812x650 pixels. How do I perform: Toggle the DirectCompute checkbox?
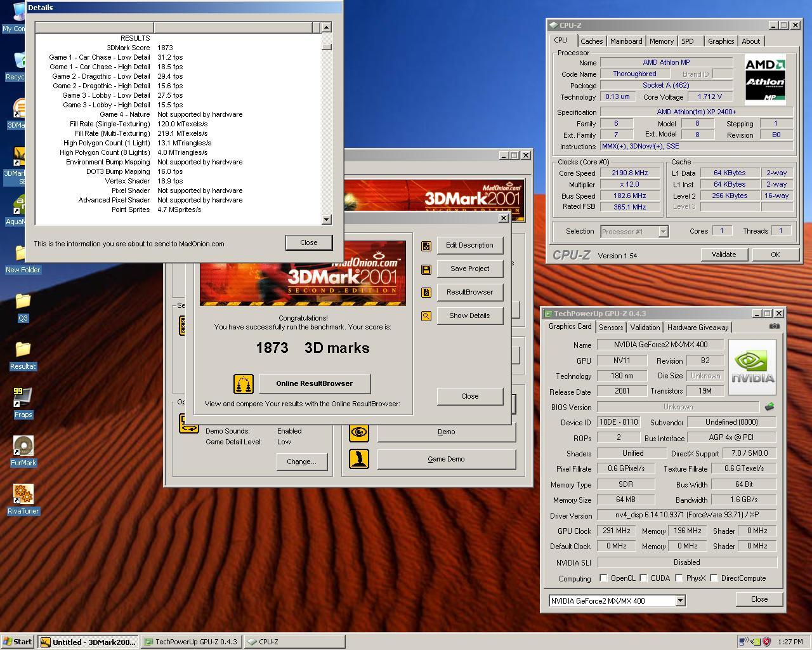pos(714,578)
